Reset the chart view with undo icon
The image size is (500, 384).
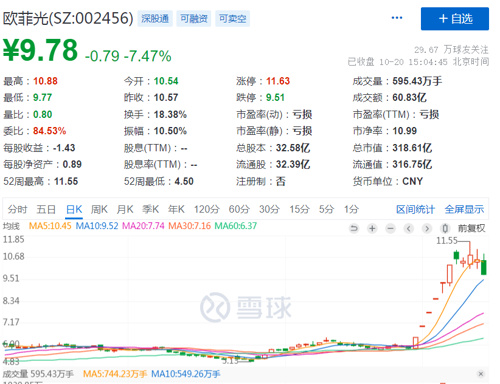[354, 228]
